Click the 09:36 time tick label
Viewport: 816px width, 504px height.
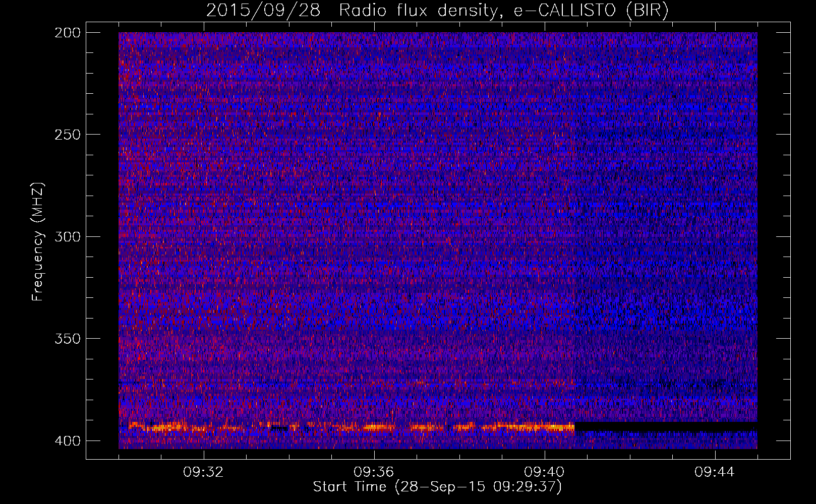click(x=374, y=472)
